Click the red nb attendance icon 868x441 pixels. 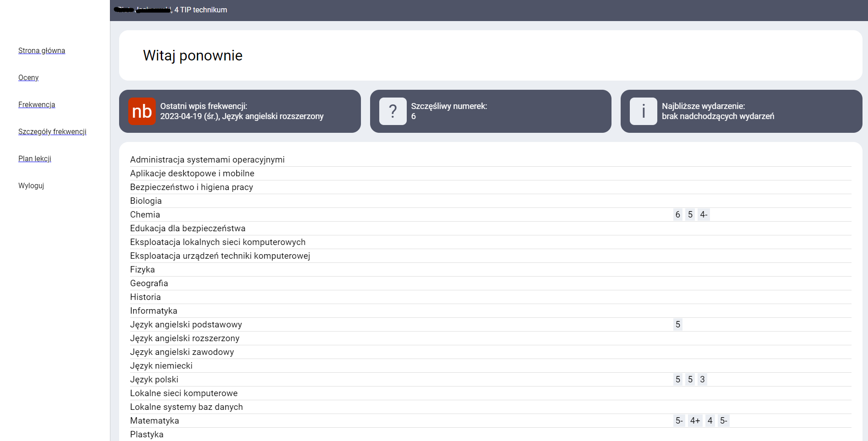142,111
